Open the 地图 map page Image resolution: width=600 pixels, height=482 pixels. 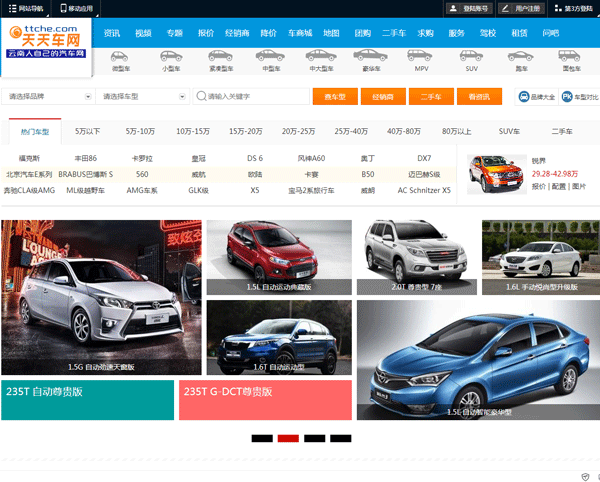pos(331,33)
